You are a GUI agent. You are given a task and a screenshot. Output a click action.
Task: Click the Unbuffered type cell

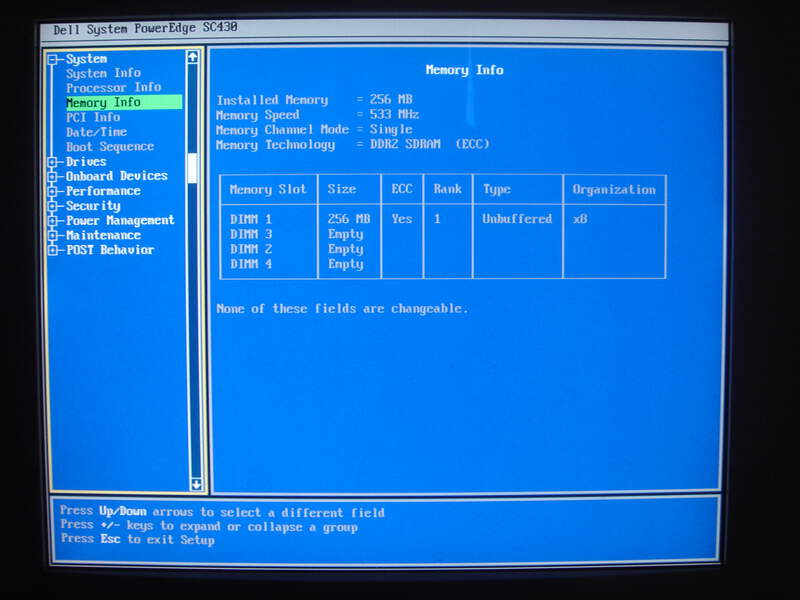pos(517,219)
